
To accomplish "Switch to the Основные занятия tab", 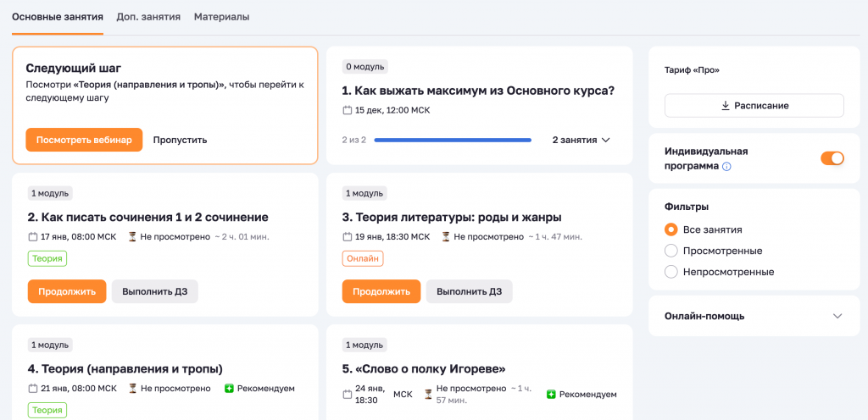I will pos(58,17).
